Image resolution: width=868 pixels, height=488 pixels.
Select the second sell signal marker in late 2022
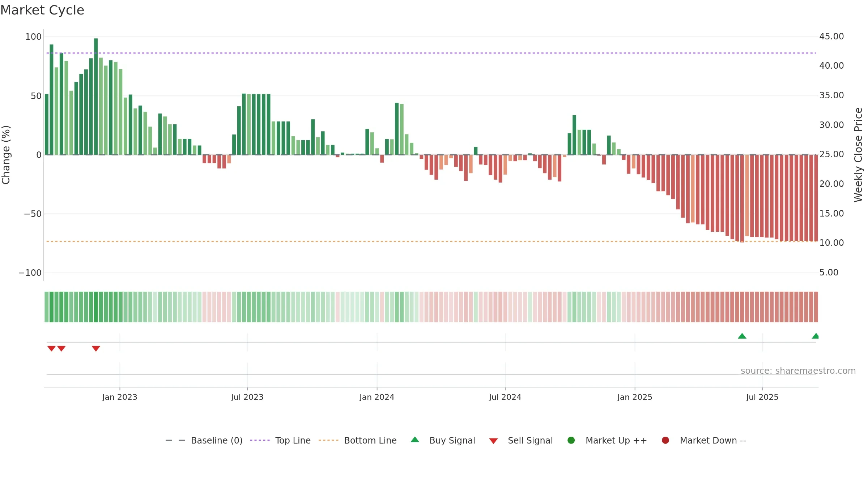coord(61,348)
